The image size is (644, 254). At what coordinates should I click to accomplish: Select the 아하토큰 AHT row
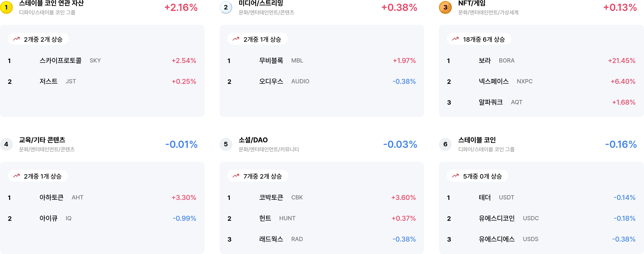click(102, 197)
